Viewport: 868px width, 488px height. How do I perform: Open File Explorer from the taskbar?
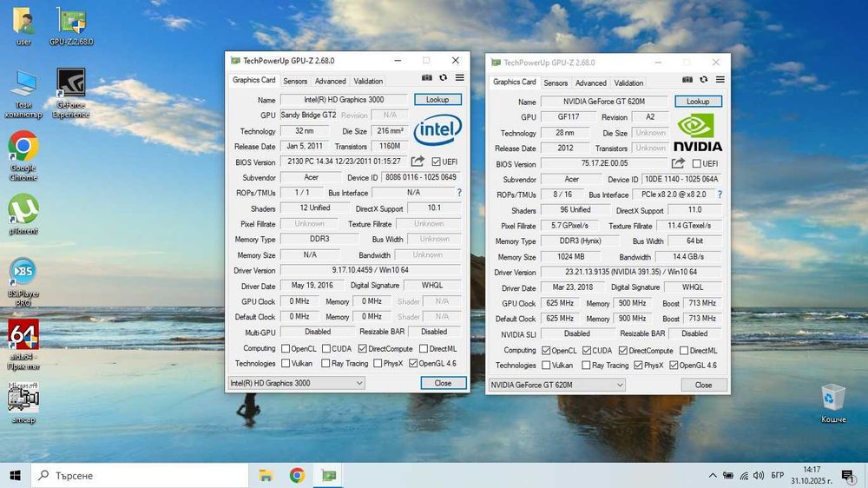coord(266,475)
